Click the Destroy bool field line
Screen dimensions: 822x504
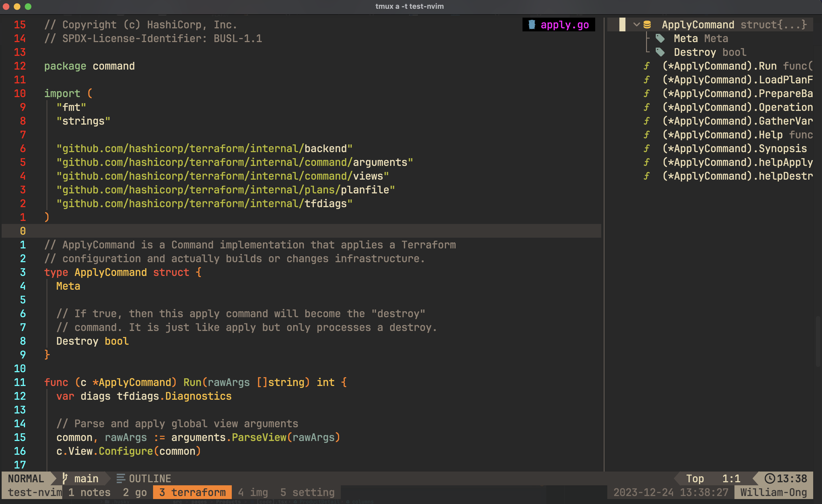point(92,341)
